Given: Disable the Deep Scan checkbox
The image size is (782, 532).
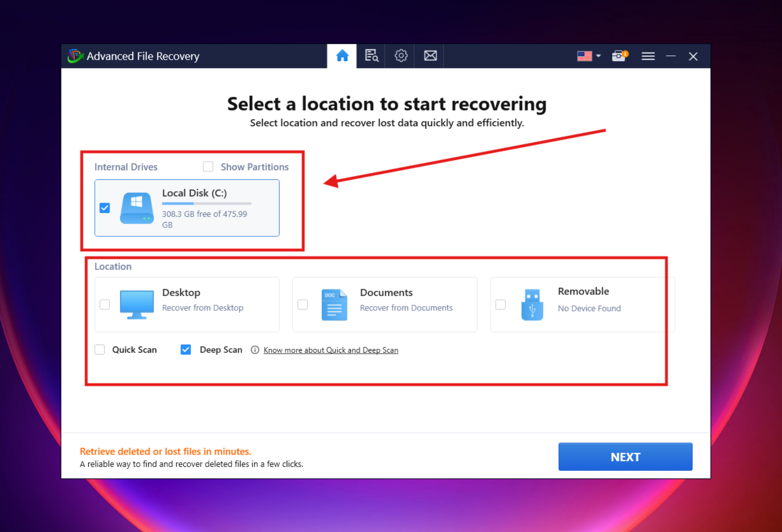Looking at the screenshot, I should 186,350.
